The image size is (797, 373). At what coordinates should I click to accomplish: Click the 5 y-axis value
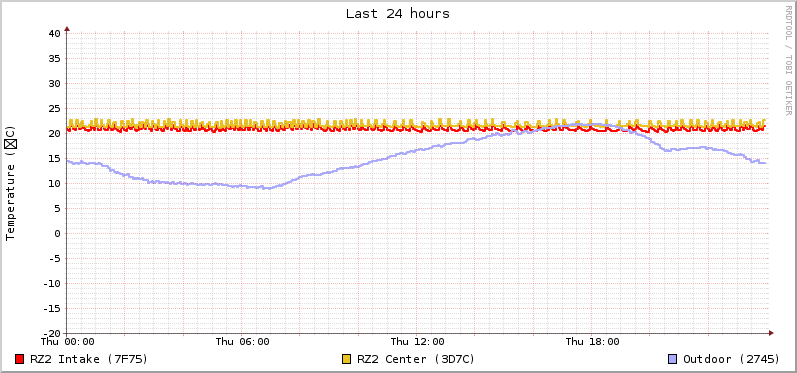(x=57, y=208)
